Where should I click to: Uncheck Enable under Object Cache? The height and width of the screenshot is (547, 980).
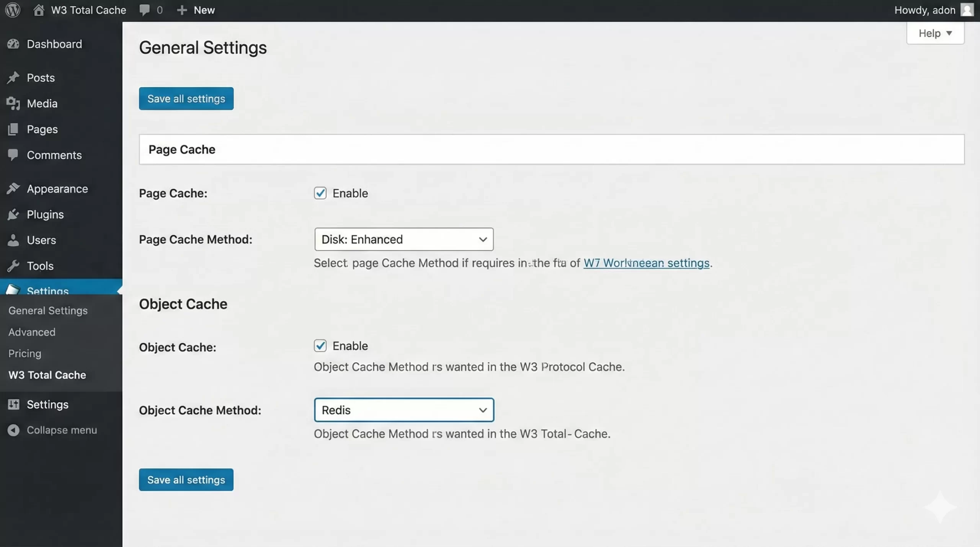coord(320,346)
